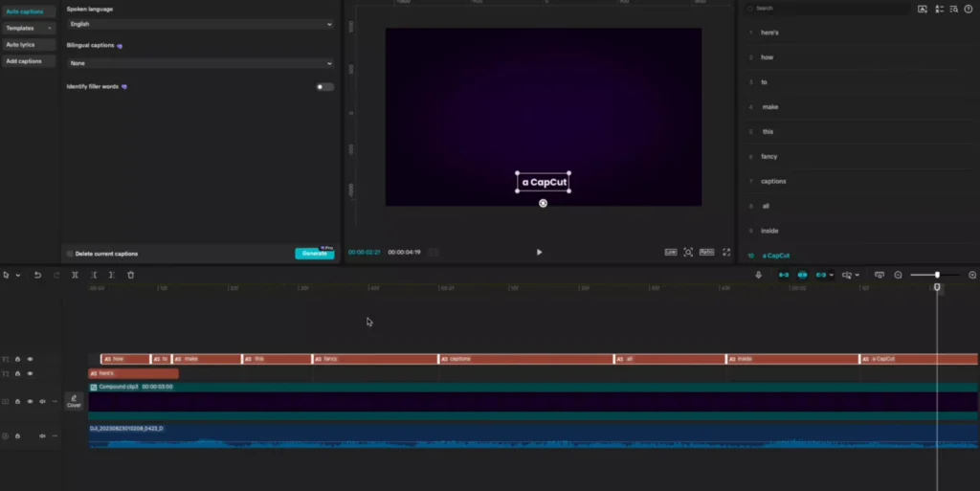Click the Split clip tool in timeline toolbar

75,275
